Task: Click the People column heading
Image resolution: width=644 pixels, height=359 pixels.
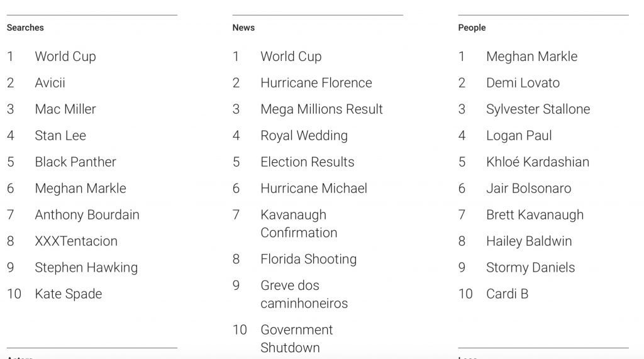Action: click(x=472, y=28)
